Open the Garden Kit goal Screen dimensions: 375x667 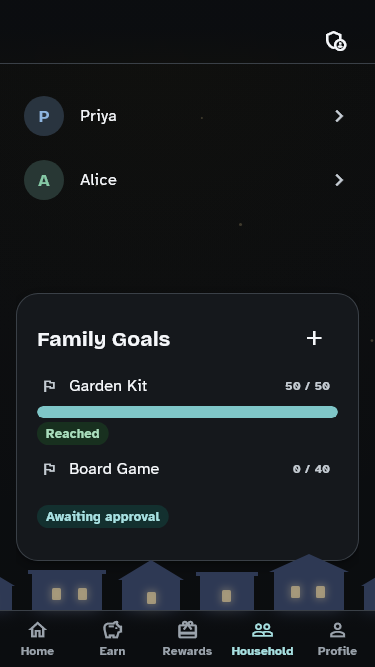coord(108,386)
